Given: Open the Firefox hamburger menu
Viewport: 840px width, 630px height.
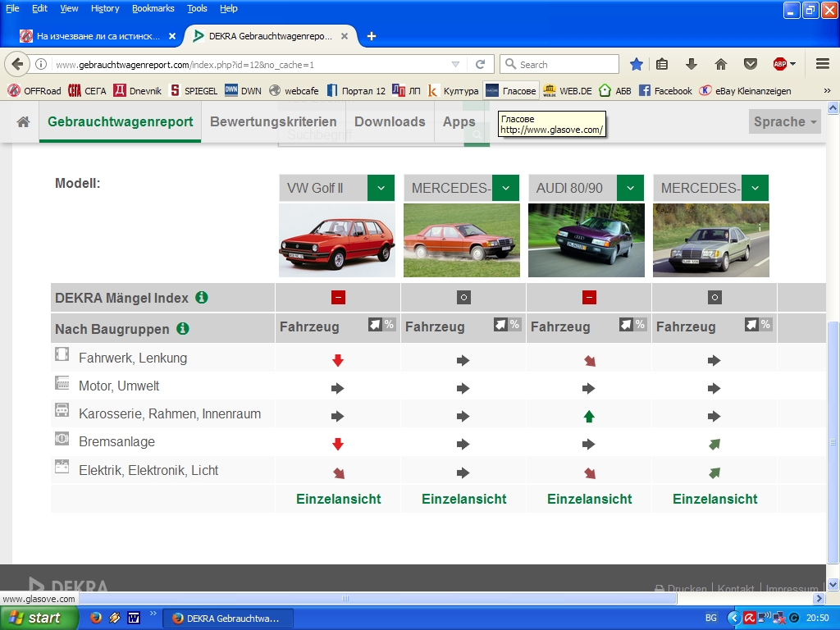Looking at the screenshot, I should [823, 64].
